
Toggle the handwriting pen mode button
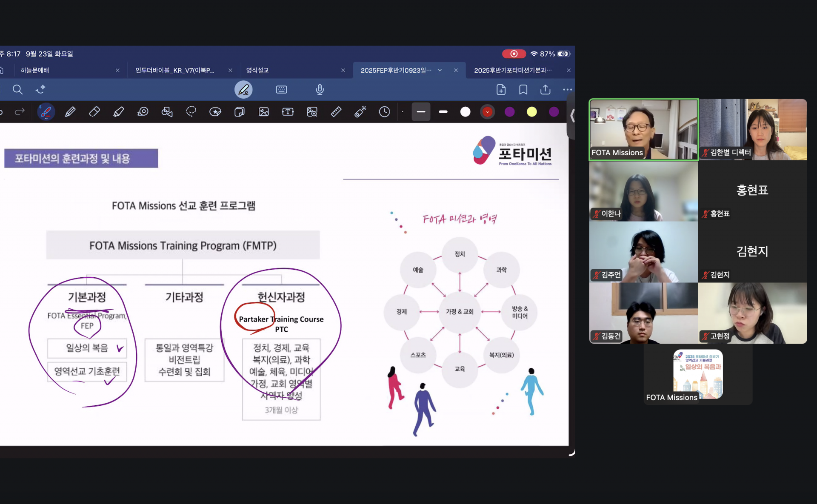(243, 90)
